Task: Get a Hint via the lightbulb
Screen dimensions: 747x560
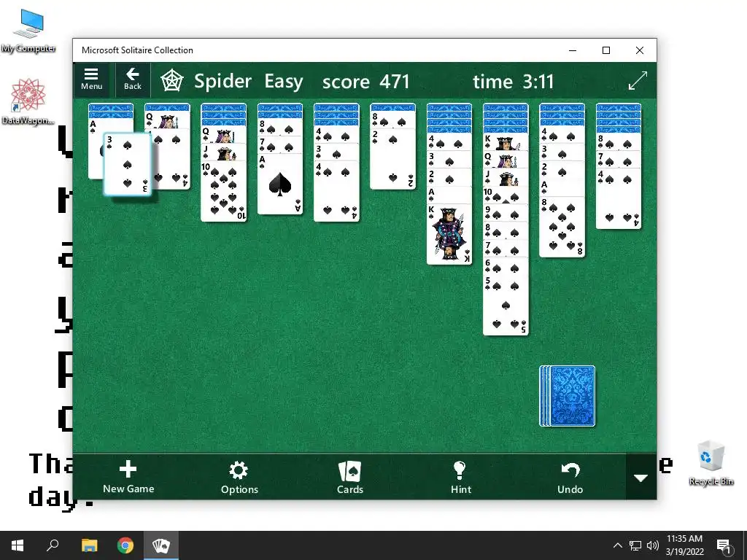Action: [x=461, y=477]
